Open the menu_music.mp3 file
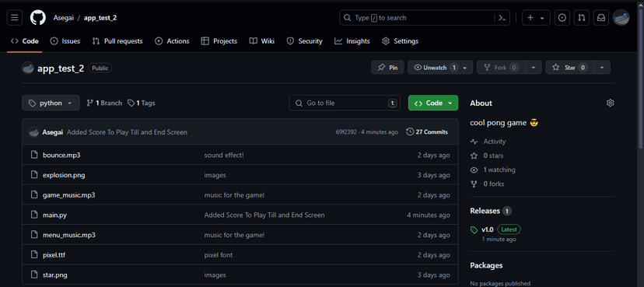This screenshot has width=644, height=287. pos(69,235)
